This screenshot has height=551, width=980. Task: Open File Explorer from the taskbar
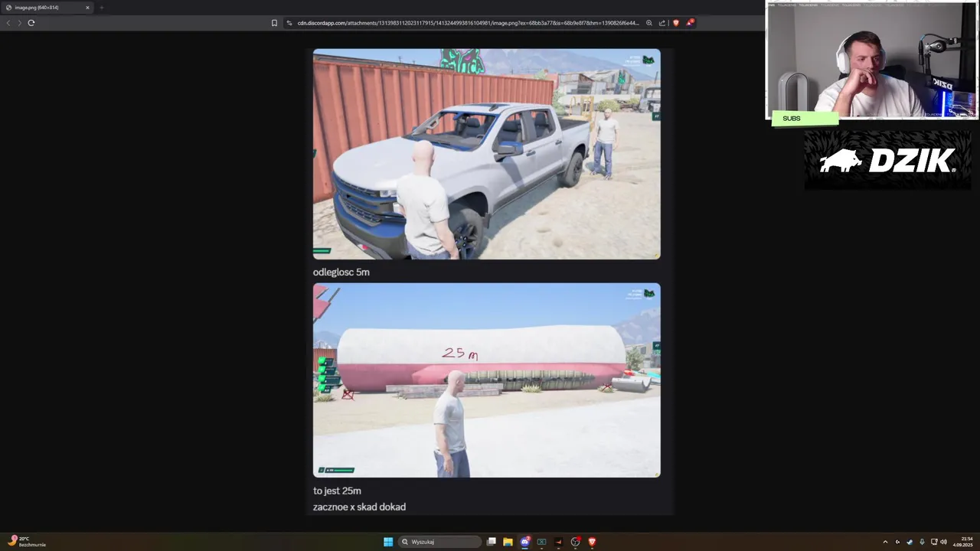[x=508, y=542]
